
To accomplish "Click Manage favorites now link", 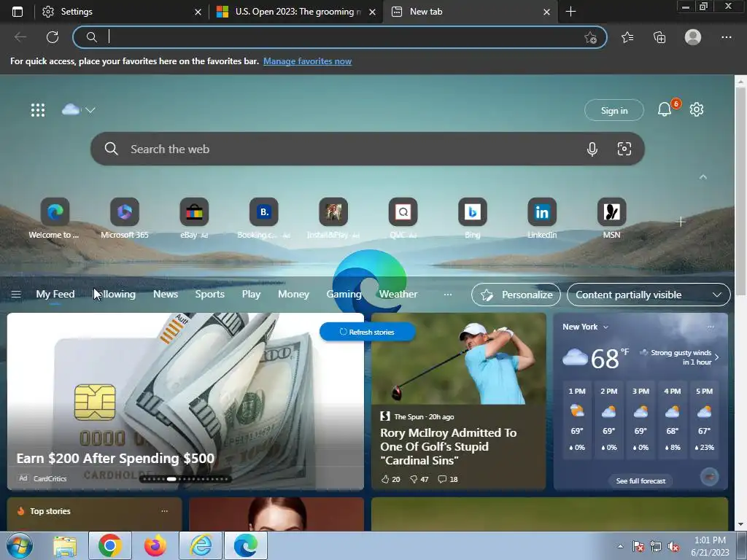I will click(x=307, y=61).
